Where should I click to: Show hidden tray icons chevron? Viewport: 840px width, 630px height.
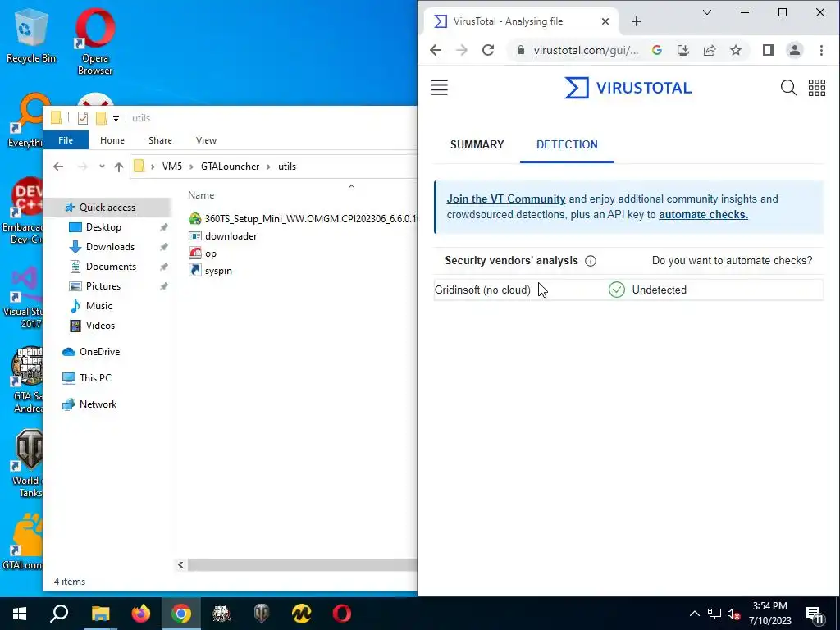[694, 614]
